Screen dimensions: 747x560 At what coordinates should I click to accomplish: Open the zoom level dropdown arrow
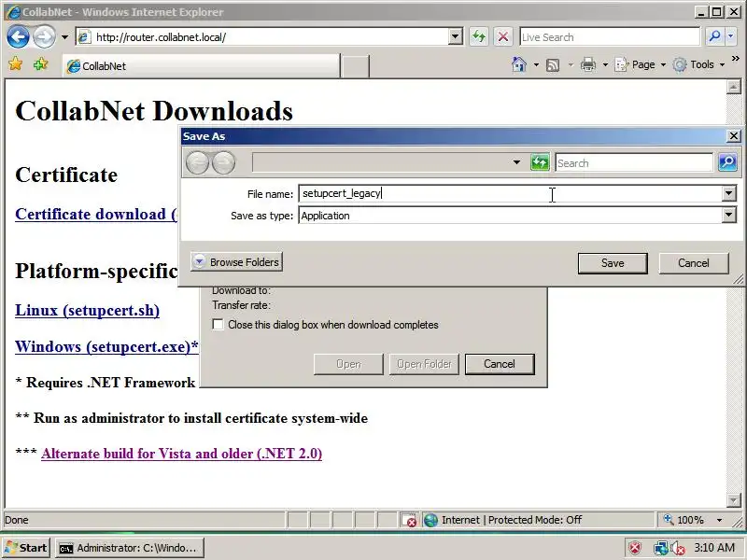point(719,520)
